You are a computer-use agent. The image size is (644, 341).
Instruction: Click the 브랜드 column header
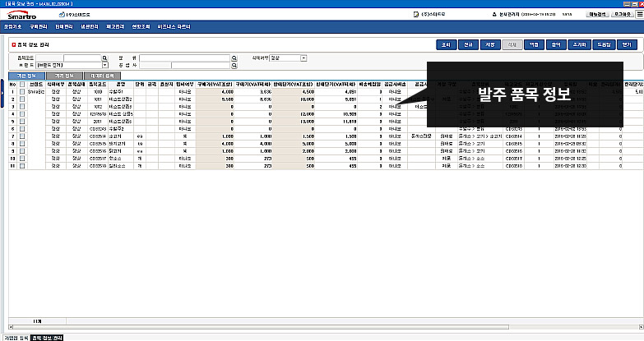pyautogui.click(x=36, y=84)
